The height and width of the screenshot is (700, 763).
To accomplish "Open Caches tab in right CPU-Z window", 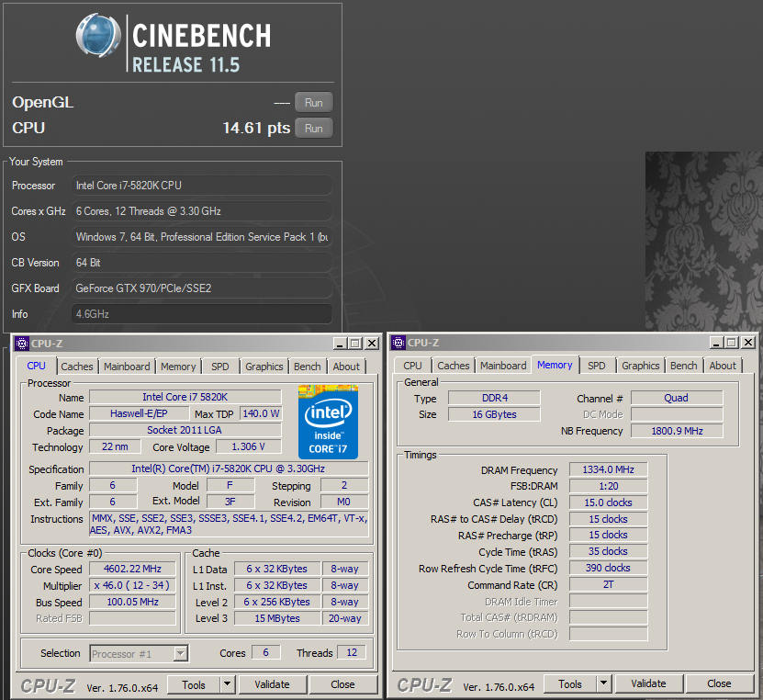I will (454, 366).
